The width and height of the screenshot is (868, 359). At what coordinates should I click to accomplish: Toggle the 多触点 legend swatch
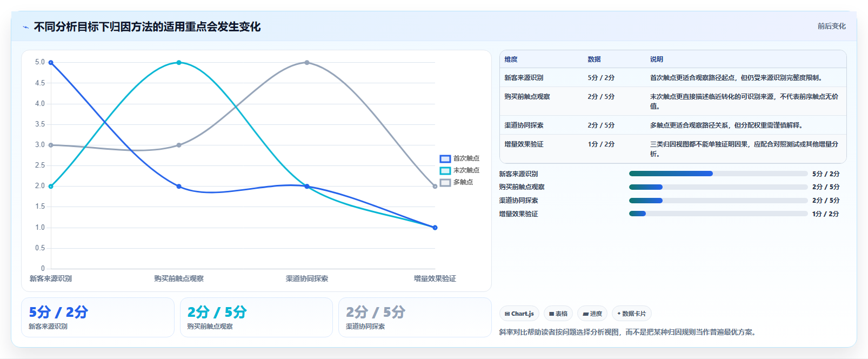point(445,182)
